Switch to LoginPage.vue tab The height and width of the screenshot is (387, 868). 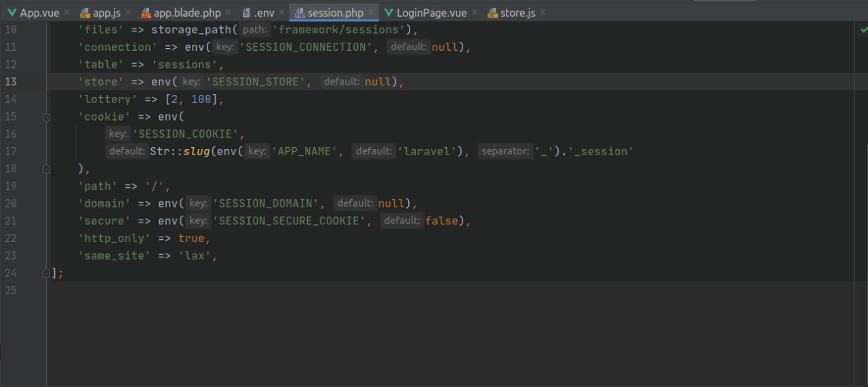click(x=431, y=13)
